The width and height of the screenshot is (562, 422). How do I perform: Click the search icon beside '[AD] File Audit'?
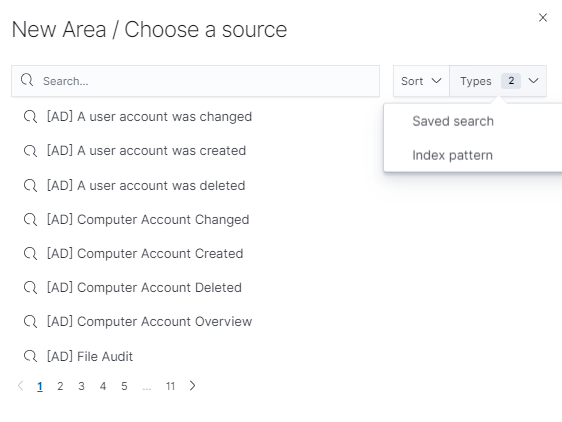point(30,357)
